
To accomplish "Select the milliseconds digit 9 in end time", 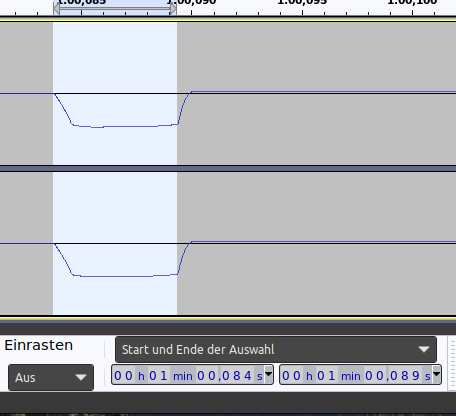I will (416, 376).
